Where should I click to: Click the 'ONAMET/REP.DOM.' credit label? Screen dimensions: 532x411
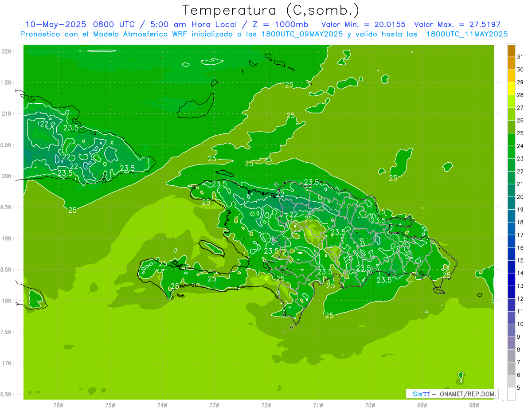(469, 394)
